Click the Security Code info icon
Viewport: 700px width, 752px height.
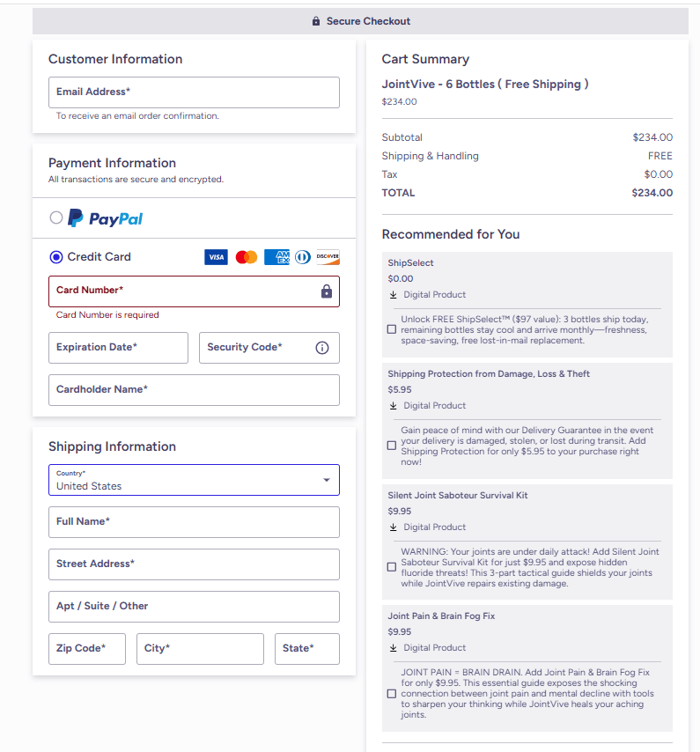coord(321,347)
